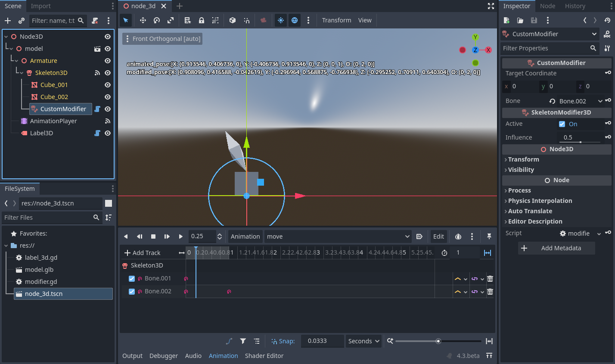
Task: Click the Add Metadata button
Action: 556,248
